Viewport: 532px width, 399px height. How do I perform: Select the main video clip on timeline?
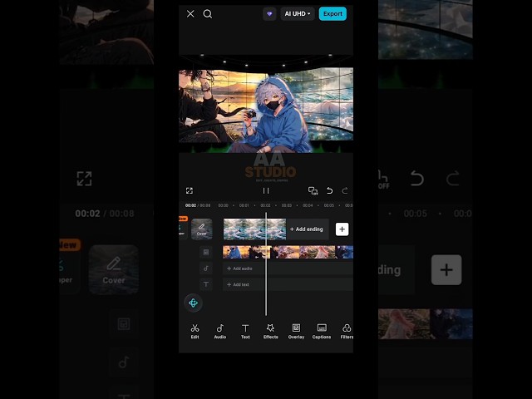coord(254,229)
